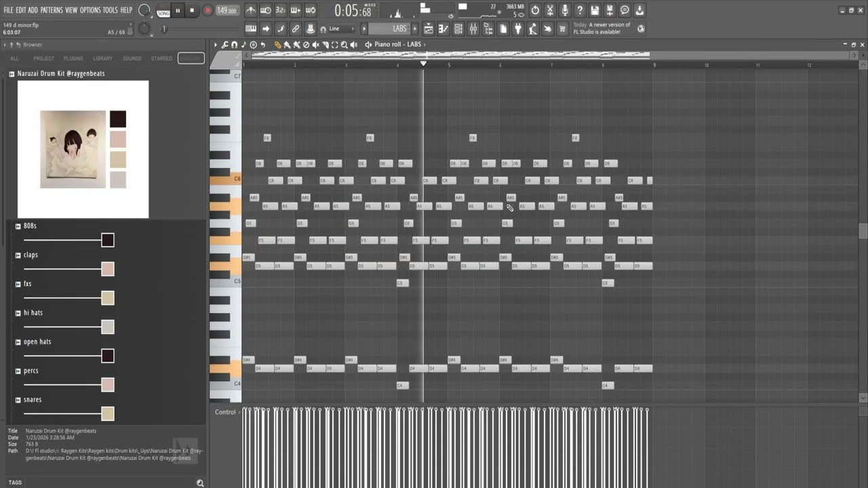Adjust the main volume slider under tempo
The height and width of the screenshot is (488, 868).
pyautogui.click(x=163, y=28)
